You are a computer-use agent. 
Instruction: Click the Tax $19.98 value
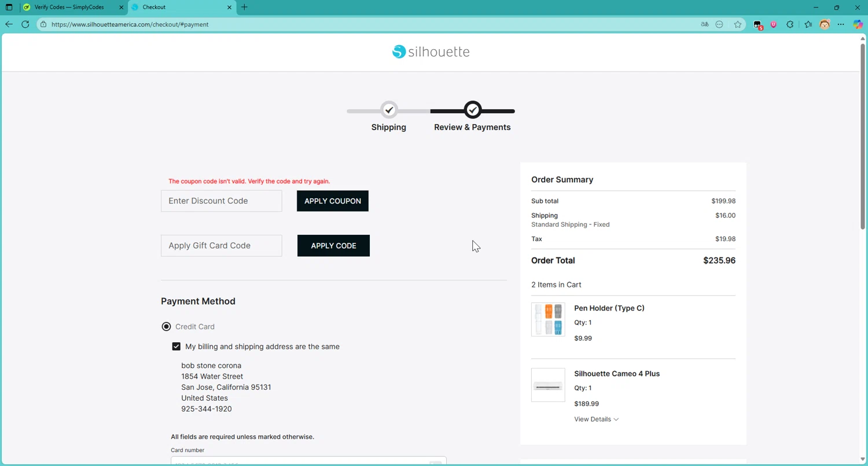pyautogui.click(x=725, y=239)
